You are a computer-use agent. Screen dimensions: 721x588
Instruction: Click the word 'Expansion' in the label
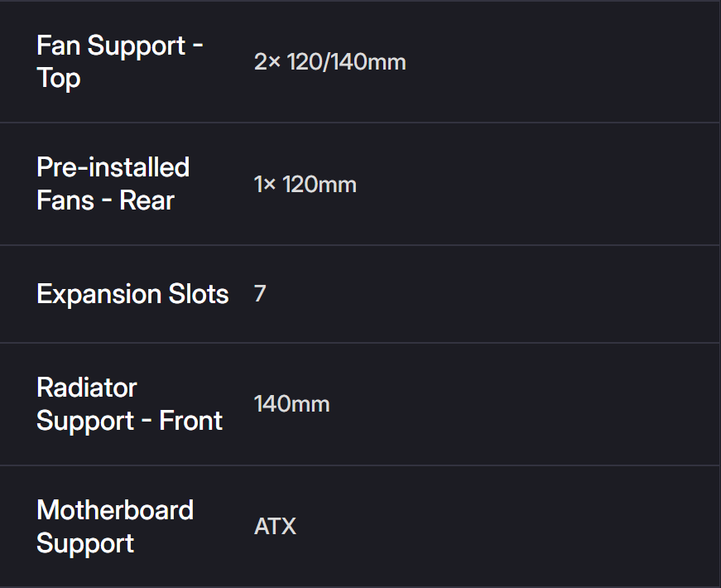(x=99, y=294)
